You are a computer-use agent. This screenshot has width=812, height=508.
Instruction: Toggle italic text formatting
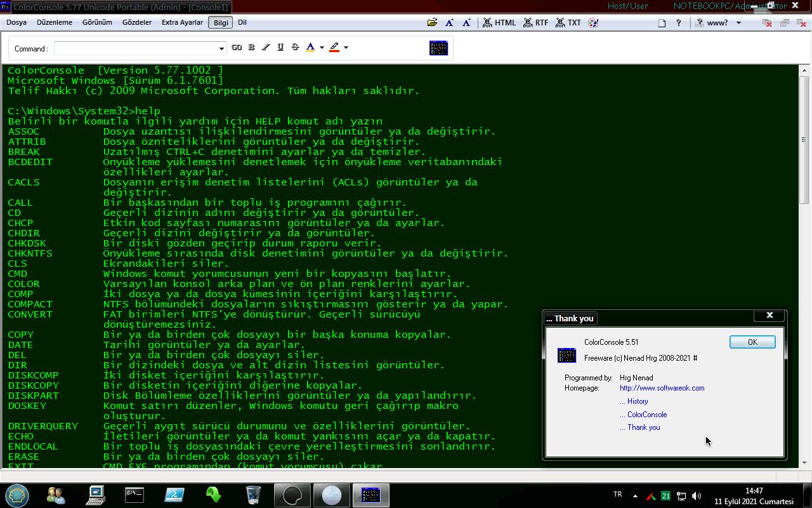coord(266,48)
